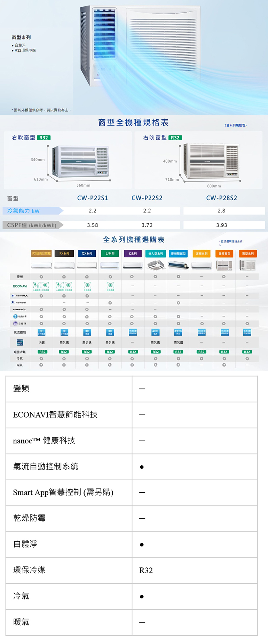Click the CW-P28S2 model name
The image size is (268, 644).
point(221,198)
